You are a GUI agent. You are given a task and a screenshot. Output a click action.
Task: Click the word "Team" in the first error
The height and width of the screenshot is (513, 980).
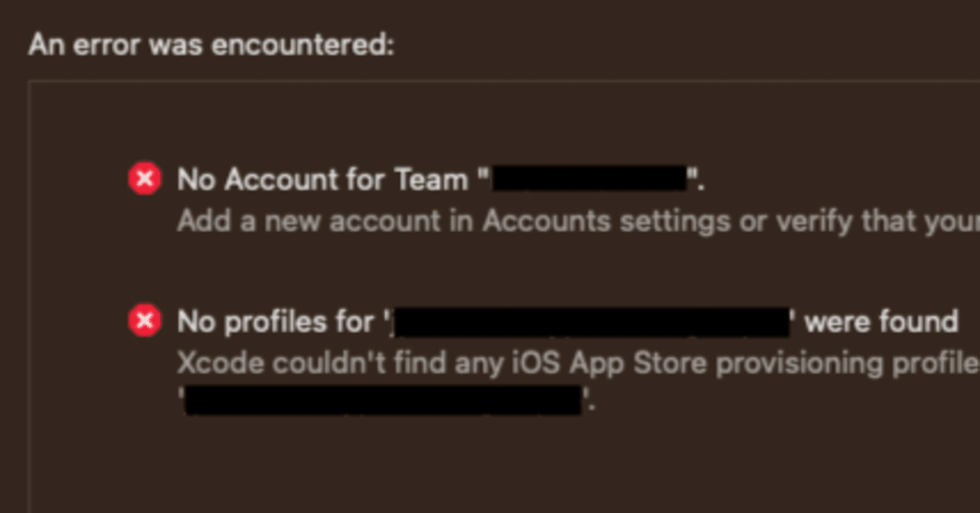click(x=431, y=180)
